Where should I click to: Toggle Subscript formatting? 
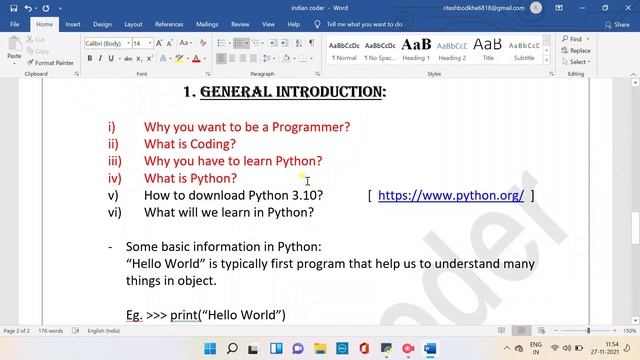click(x=139, y=59)
